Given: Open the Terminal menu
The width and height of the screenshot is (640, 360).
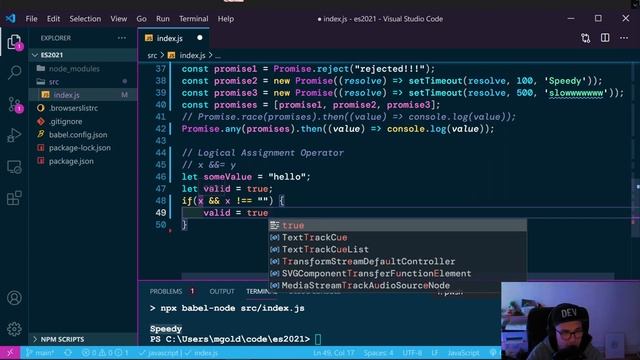Looking at the screenshot, I should [x=193, y=19].
